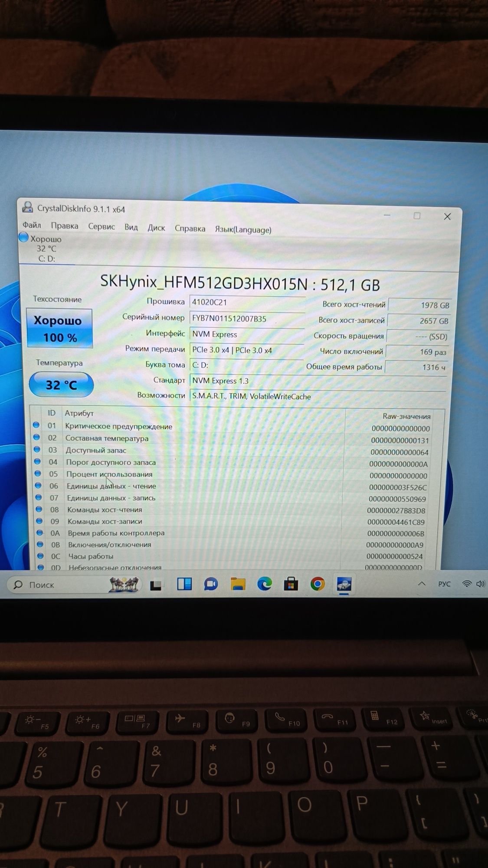
Task: Click the Raw-значения column header
Action: click(x=406, y=416)
